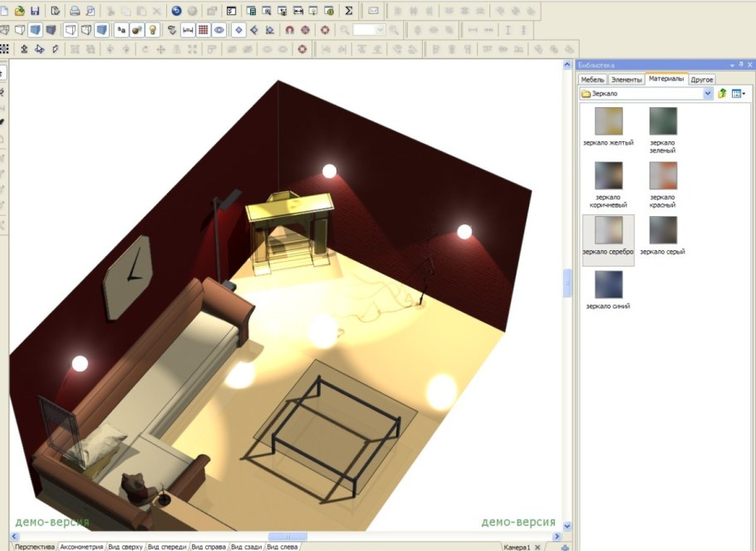The image size is (756, 551).
Task: Go up one folder level in library
Action: [x=722, y=94]
